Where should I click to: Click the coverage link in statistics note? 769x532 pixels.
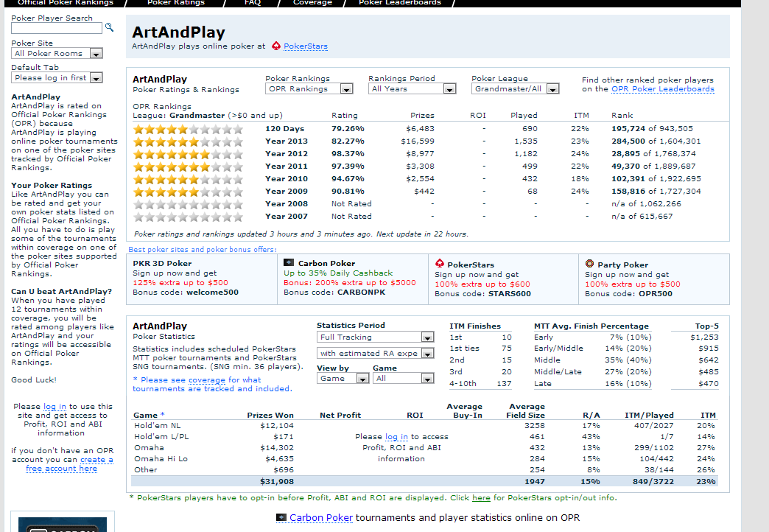(207, 380)
